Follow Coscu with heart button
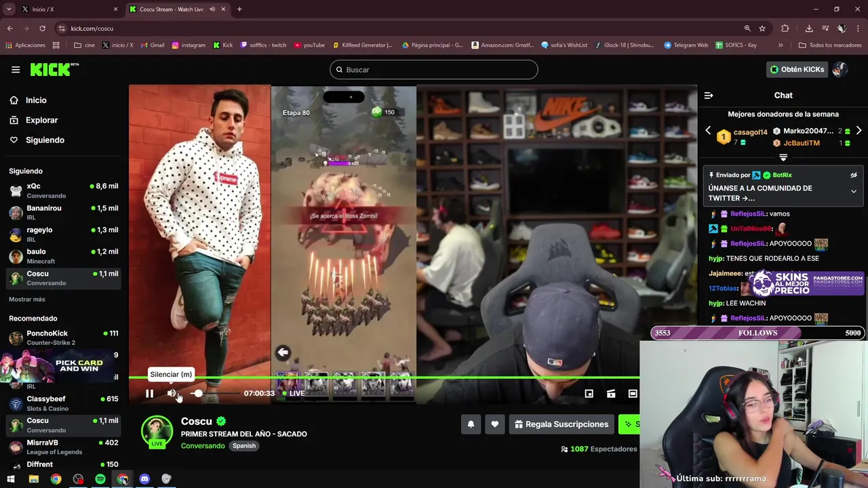Screen dimensions: 868x488 coord(494,424)
